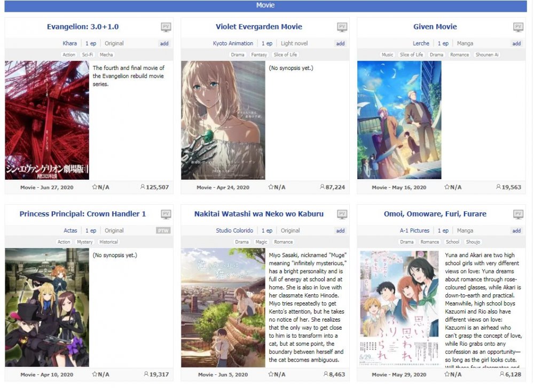The image size is (534, 392).
Task: Click members icon beside 125,507
Action: tap(143, 187)
